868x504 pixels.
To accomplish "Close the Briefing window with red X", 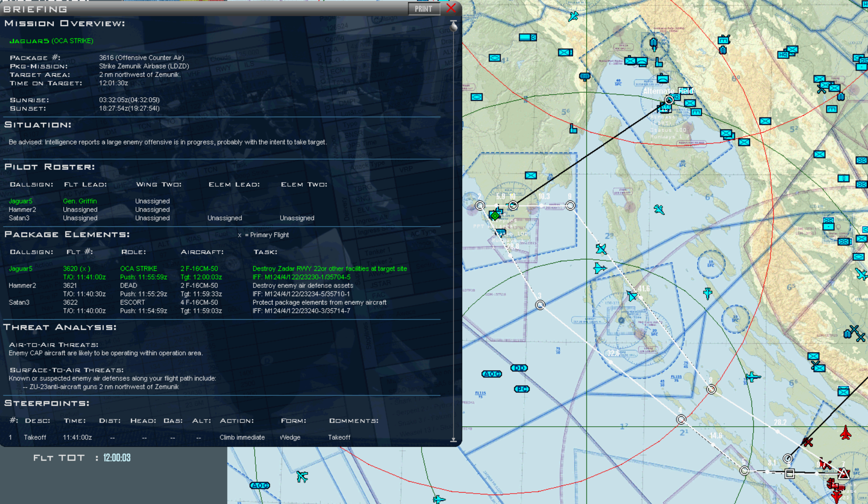I will tap(450, 8).
